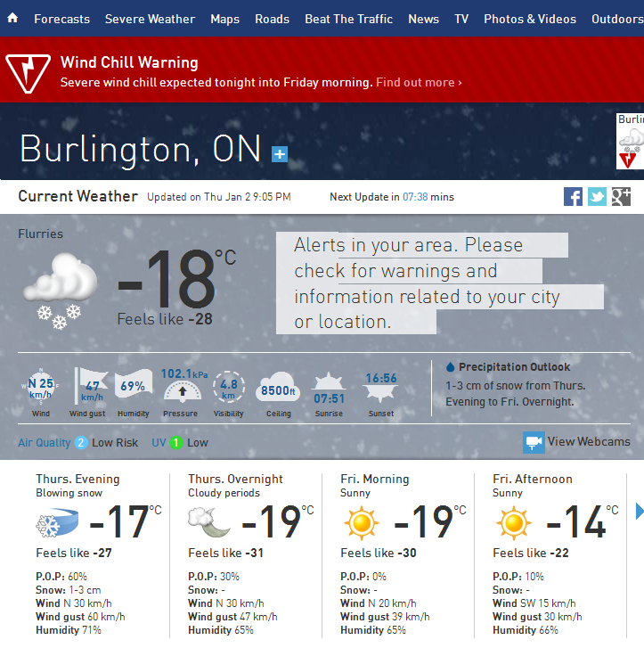The image size is (644, 648).
Task: Add Burlington with the blue plus icon
Action: pos(280,154)
